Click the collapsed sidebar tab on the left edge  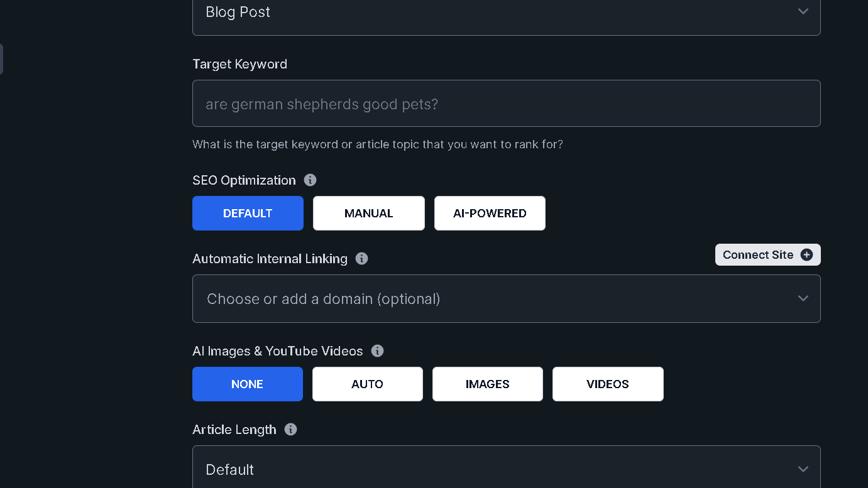pos(2,58)
